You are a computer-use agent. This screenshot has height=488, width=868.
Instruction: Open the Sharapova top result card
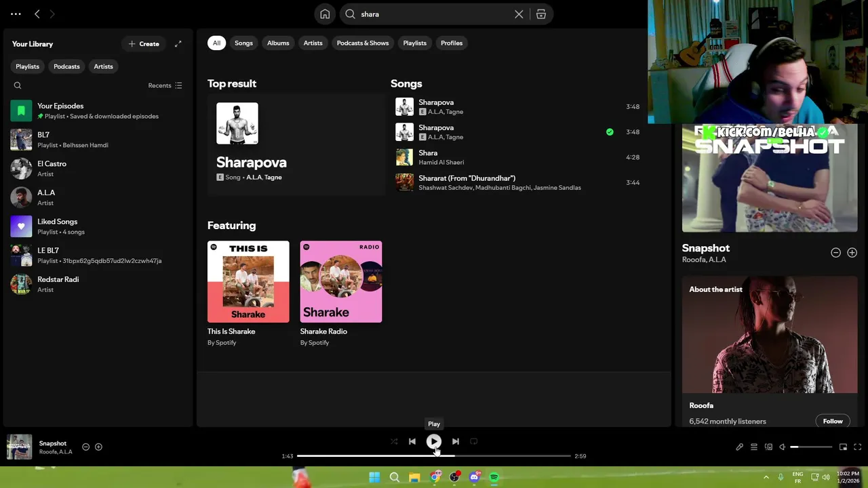click(x=296, y=144)
